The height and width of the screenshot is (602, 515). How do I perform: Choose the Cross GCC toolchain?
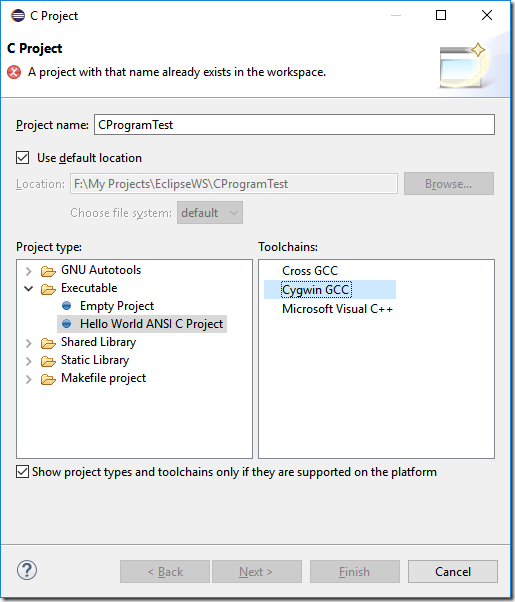(310, 271)
